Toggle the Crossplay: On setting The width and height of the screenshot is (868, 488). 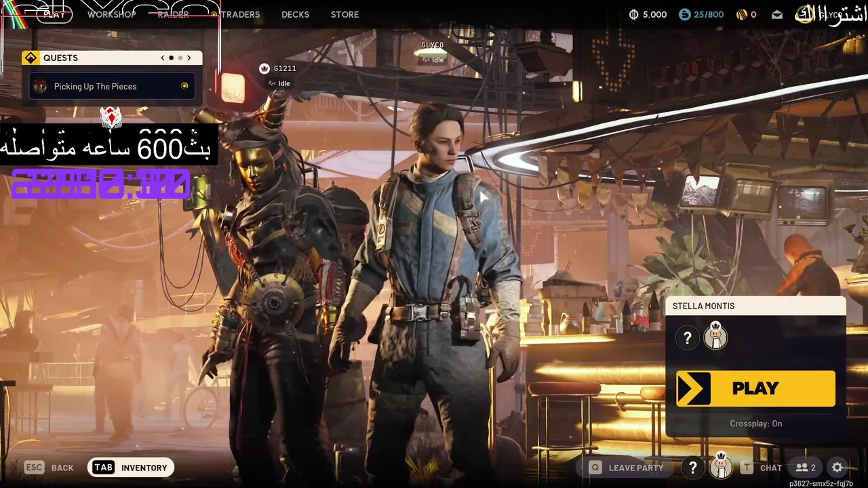[755, 424]
